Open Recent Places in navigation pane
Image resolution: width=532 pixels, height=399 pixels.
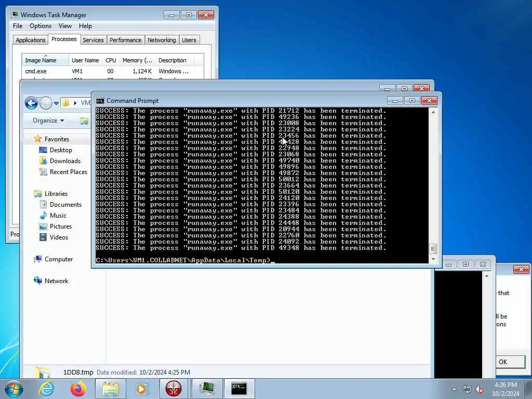[x=68, y=171]
